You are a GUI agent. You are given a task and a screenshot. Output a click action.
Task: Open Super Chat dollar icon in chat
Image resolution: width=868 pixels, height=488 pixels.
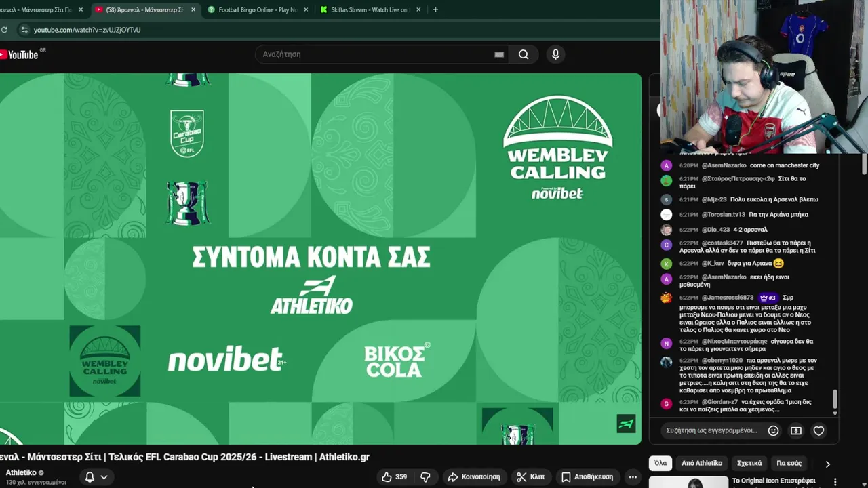coord(796,430)
